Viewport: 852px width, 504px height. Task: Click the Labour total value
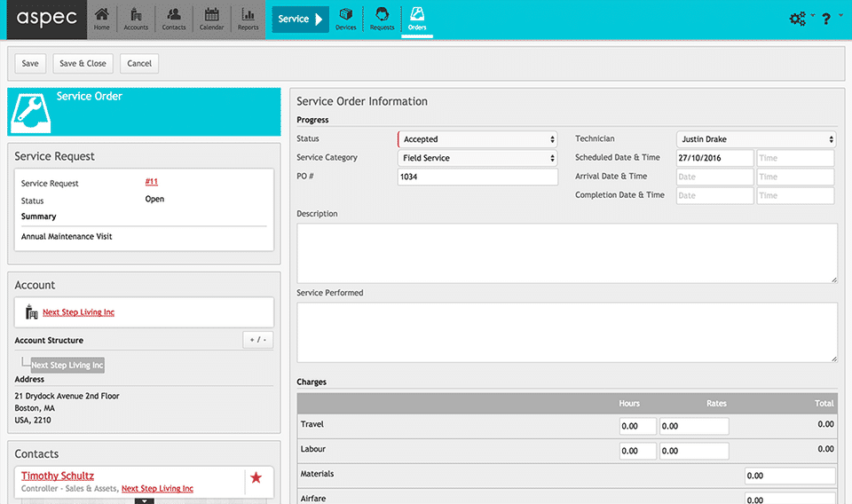tap(826, 449)
